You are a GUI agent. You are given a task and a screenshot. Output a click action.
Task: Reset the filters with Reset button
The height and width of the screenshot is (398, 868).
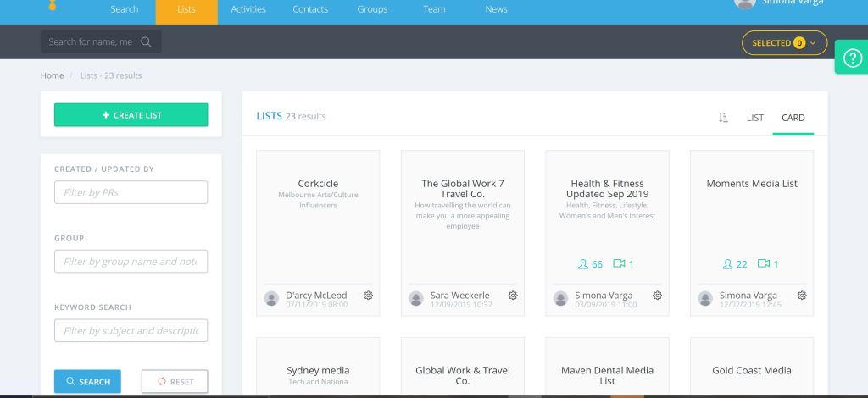[174, 382]
